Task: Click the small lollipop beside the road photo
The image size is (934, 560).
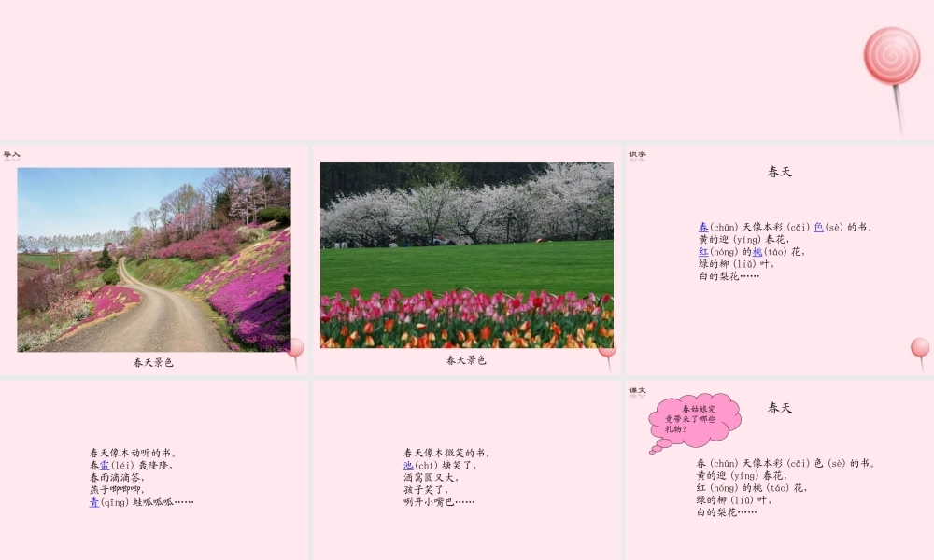Action: click(x=296, y=354)
